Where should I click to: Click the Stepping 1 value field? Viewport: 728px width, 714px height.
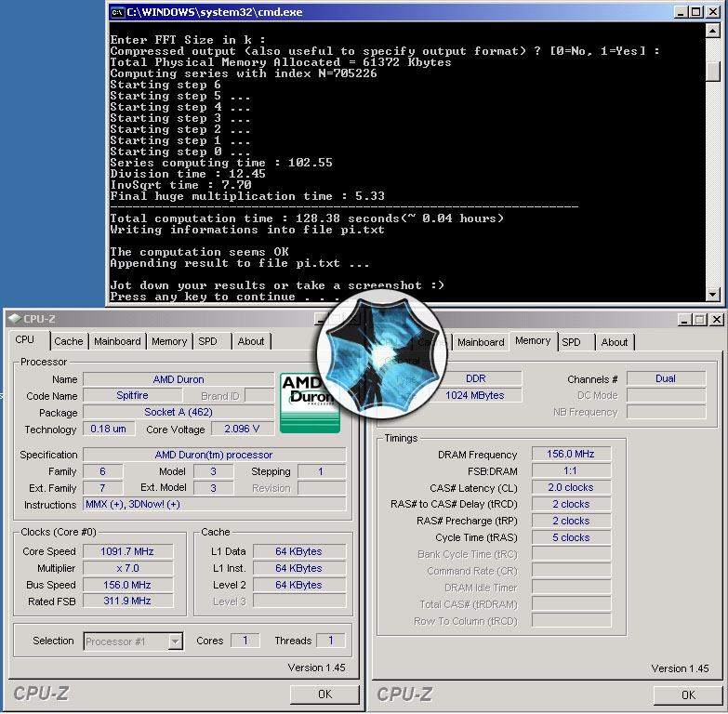[322, 471]
